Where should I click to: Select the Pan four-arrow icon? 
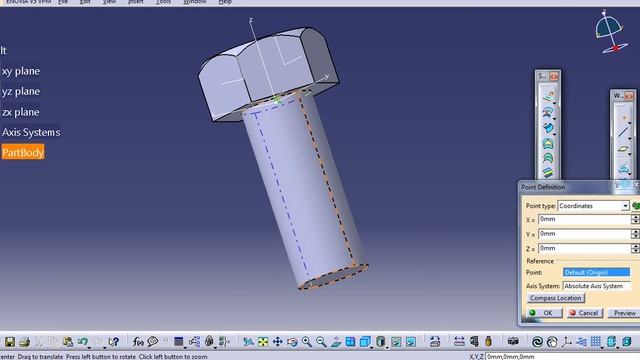coord(278,342)
